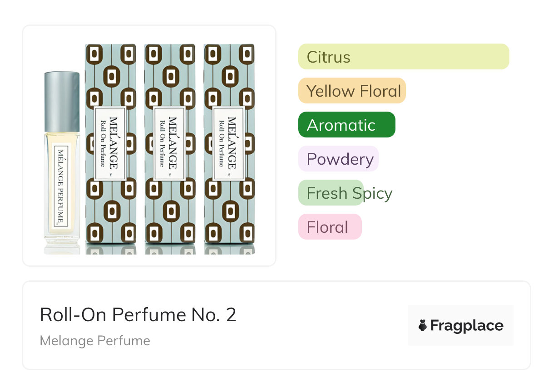Click the Melange Perfume brand subtitle
The image size is (553, 392).
[x=95, y=341]
